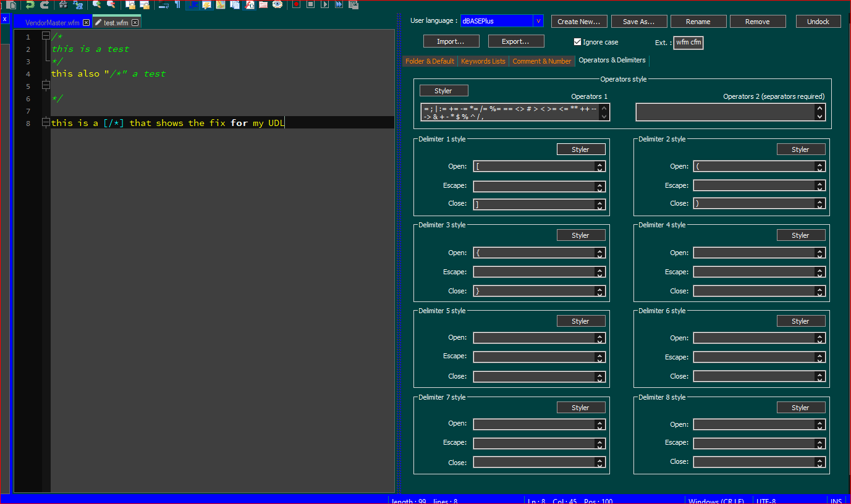
Task: Open Find with the binoculars icon
Action: coord(63,4)
